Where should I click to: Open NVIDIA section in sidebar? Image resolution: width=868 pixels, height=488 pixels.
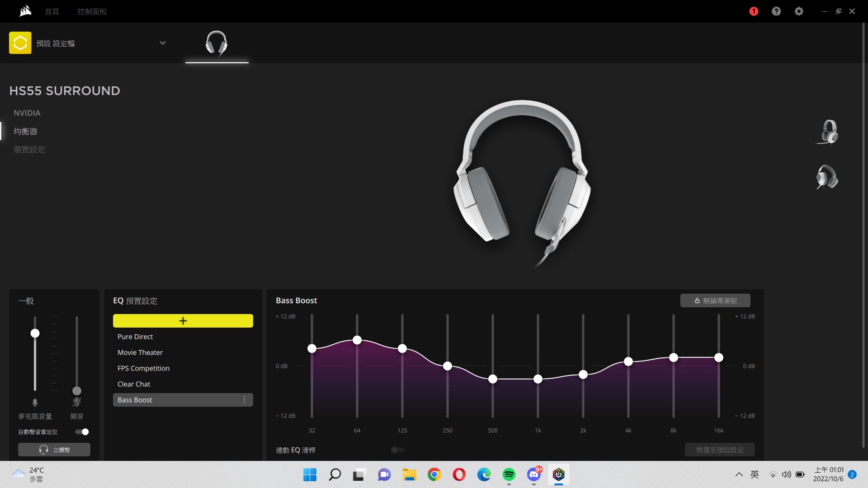point(27,113)
